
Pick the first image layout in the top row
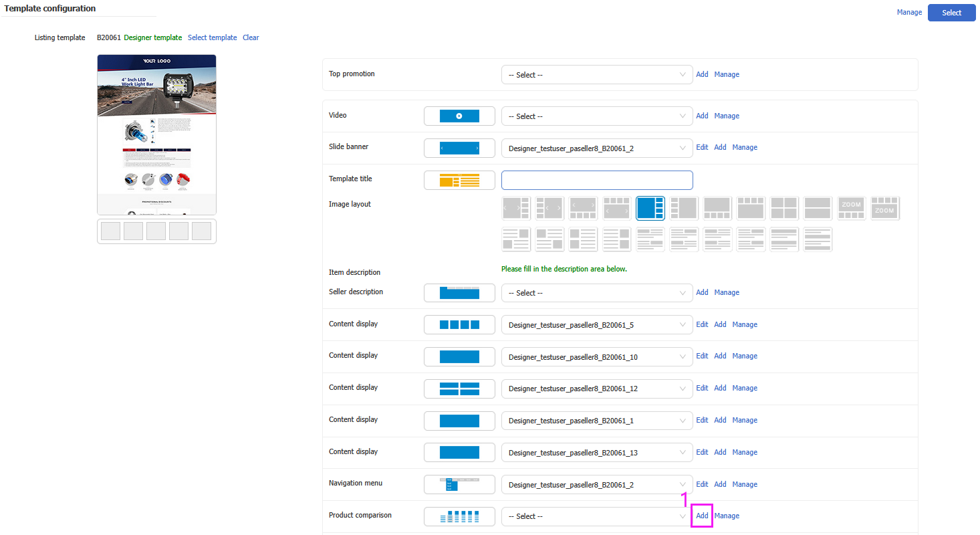tap(516, 208)
